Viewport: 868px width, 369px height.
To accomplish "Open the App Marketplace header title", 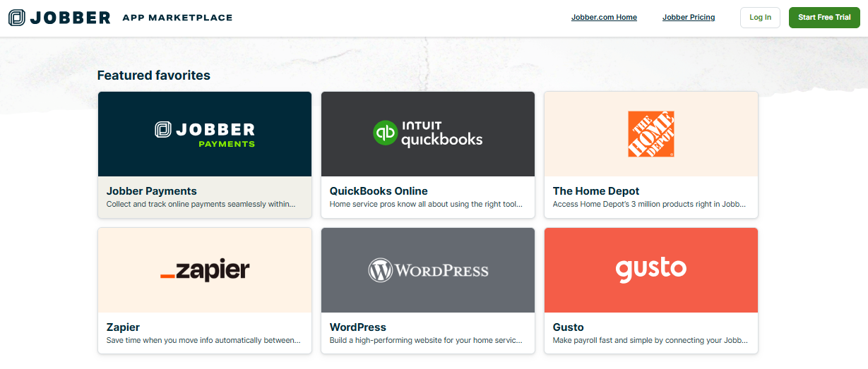I will tap(177, 18).
